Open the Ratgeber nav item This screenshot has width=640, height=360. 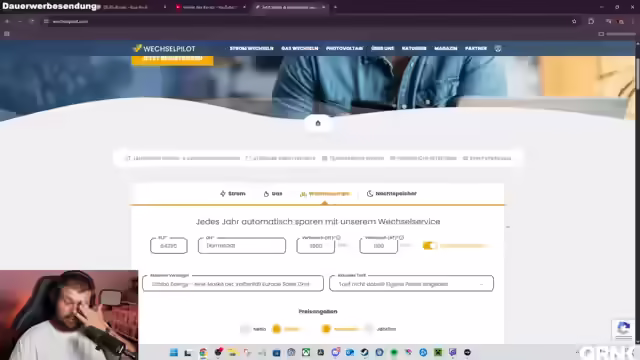click(x=414, y=49)
